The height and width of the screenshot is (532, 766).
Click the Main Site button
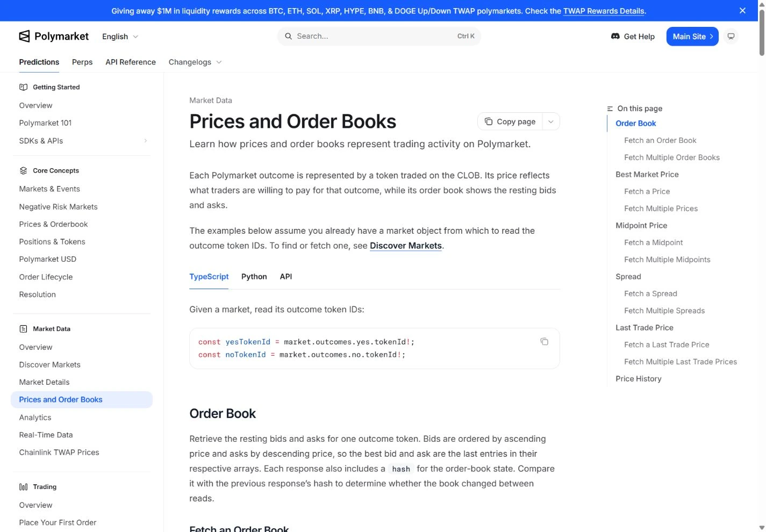pos(692,36)
